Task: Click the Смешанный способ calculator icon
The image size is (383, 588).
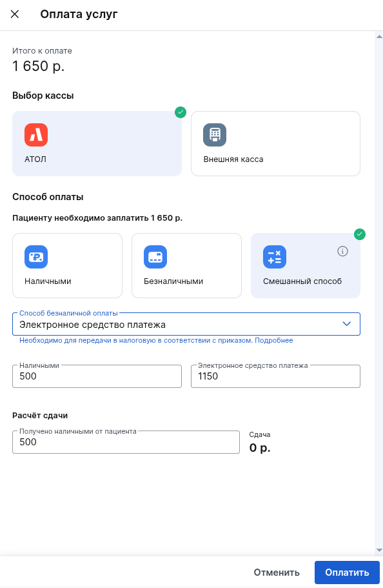Action: click(275, 257)
